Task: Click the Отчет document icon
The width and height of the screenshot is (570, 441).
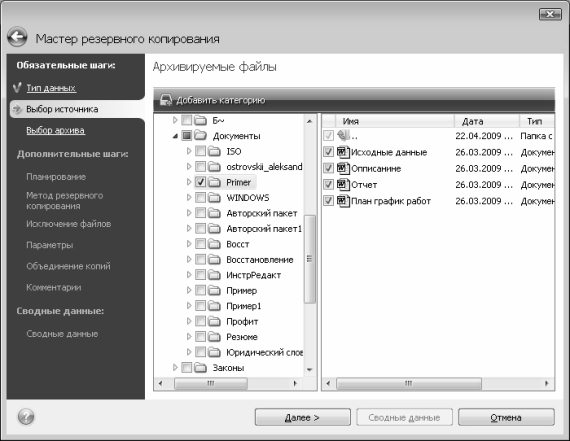Action: [x=343, y=185]
